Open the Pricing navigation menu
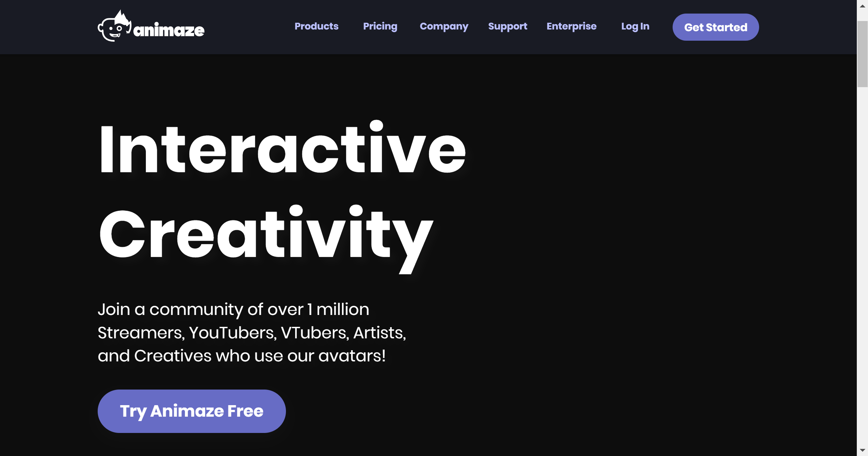The width and height of the screenshot is (868, 456). click(380, 26)
